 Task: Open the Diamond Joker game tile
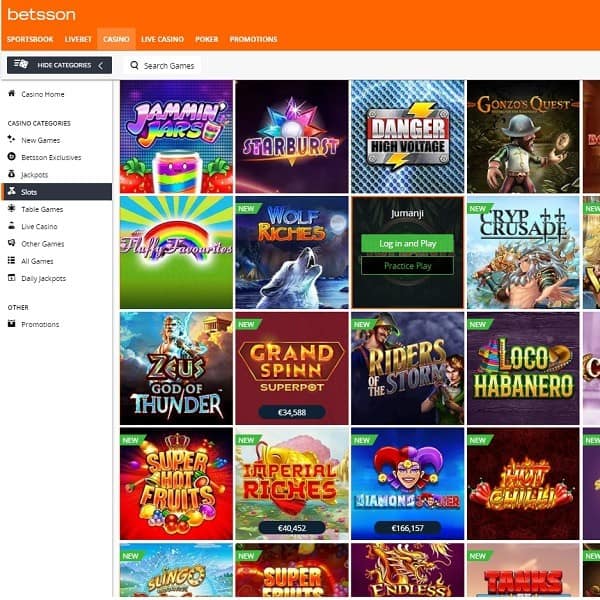408,484
